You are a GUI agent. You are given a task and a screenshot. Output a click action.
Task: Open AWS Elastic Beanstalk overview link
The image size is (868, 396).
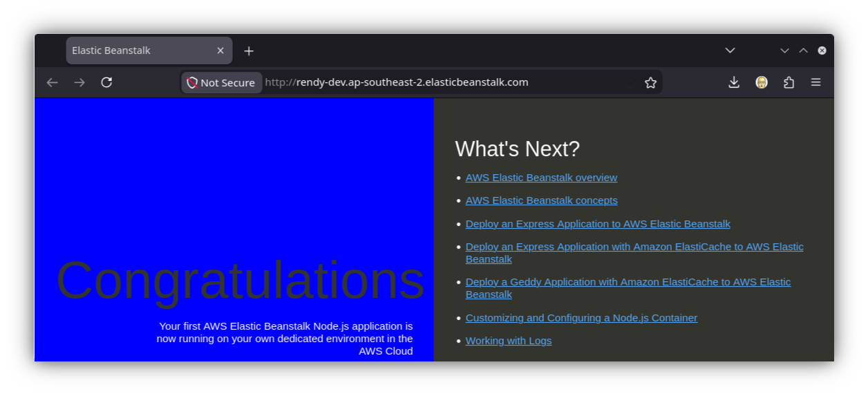(541, 178)
